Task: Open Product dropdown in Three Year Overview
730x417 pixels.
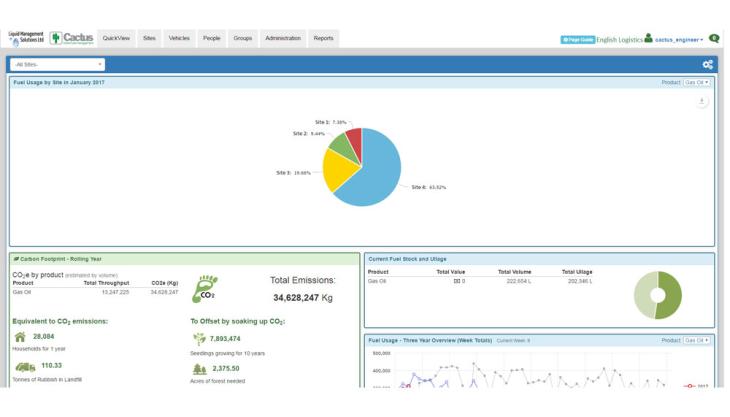Action: coord(696,340)
